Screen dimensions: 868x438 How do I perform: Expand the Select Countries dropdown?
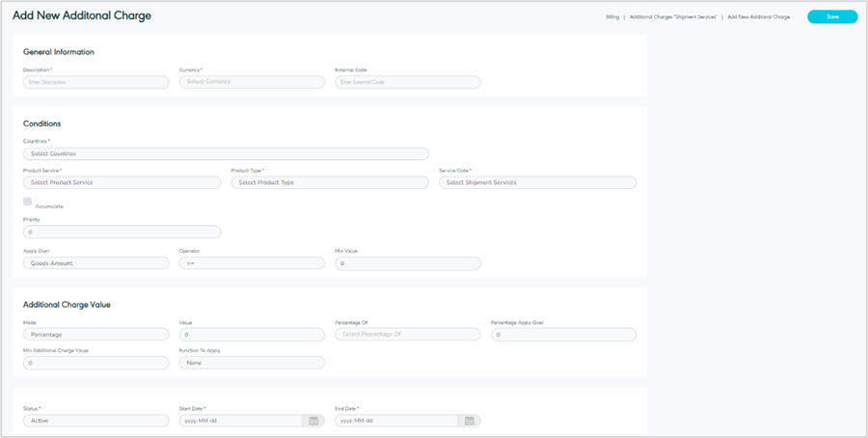coord(226,153)
